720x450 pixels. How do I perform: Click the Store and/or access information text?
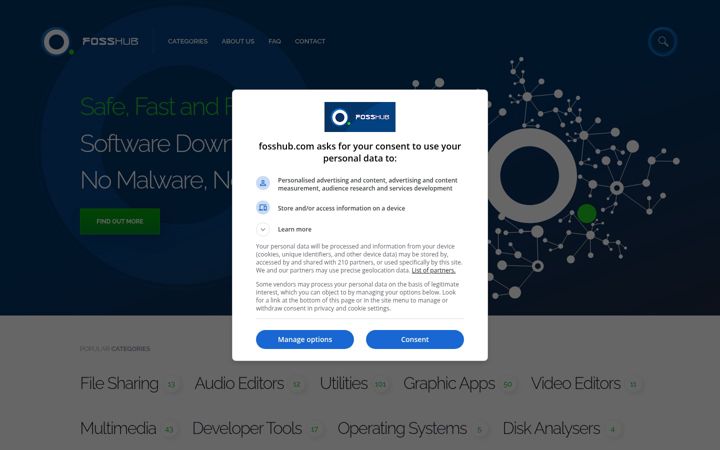pyautogui.click(x=341, y=208)
